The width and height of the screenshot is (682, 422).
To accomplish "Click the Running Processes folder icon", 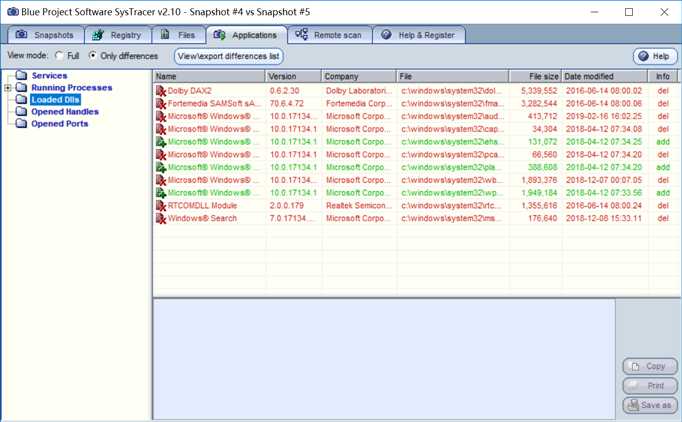I will (x=21, y=87).
